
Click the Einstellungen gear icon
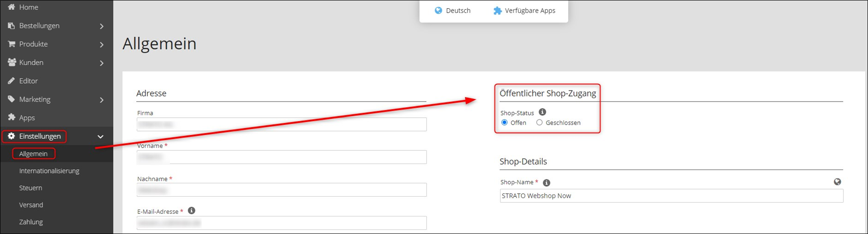click(12, 136)
